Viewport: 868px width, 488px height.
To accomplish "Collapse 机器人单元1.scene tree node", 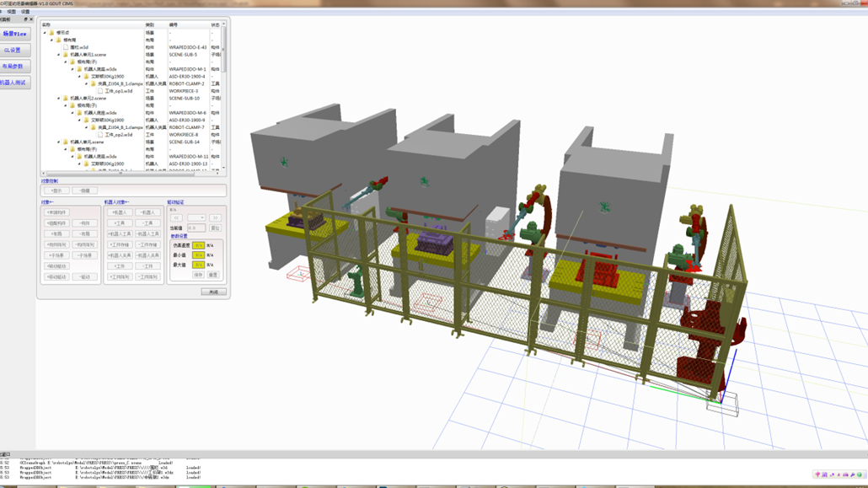I will [59, 55].
